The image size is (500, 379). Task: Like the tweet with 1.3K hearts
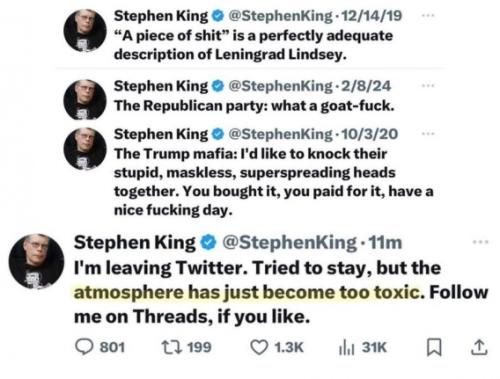point(259,347)
